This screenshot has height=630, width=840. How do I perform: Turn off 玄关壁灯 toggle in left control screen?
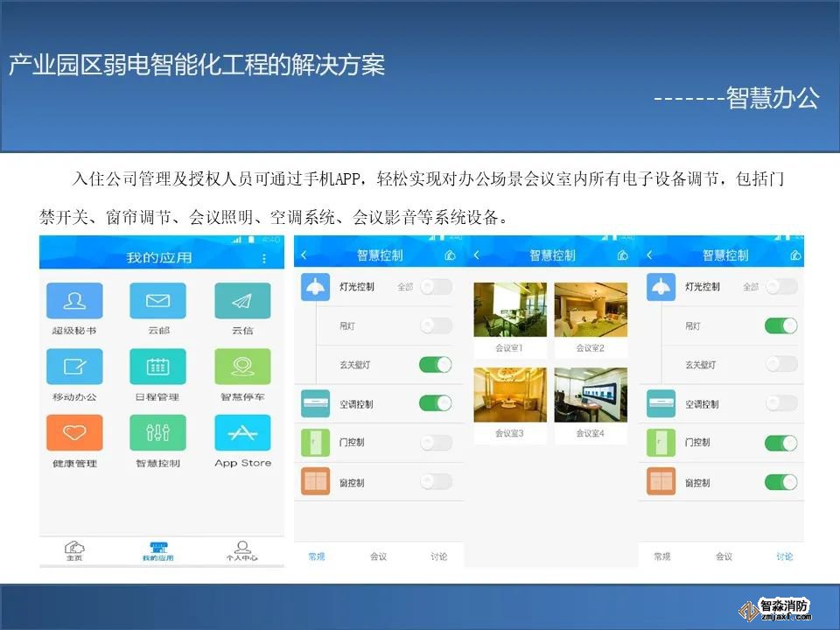(436, 365)
